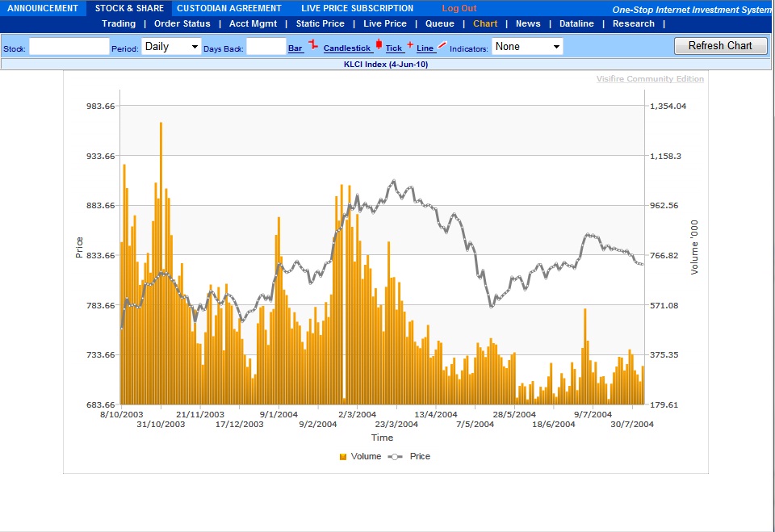Click the KLCI Index (4-Jun-10) title

[x=386, y=65]
